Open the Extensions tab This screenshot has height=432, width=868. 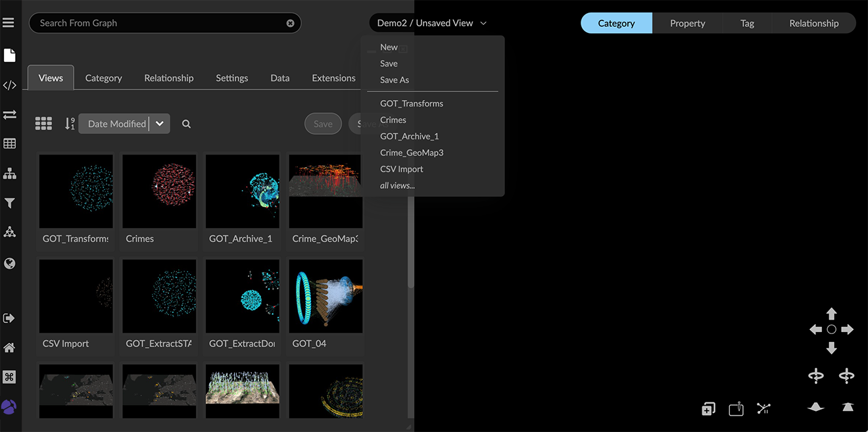(333, 78)
